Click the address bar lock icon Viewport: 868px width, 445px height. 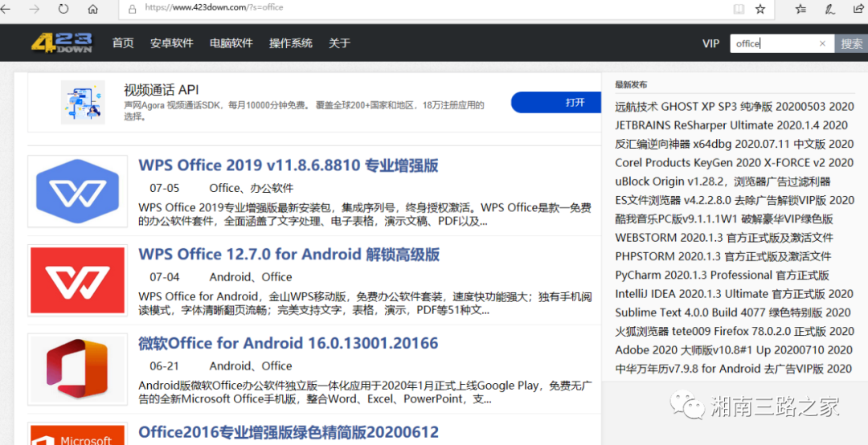(x=132, y=9)
